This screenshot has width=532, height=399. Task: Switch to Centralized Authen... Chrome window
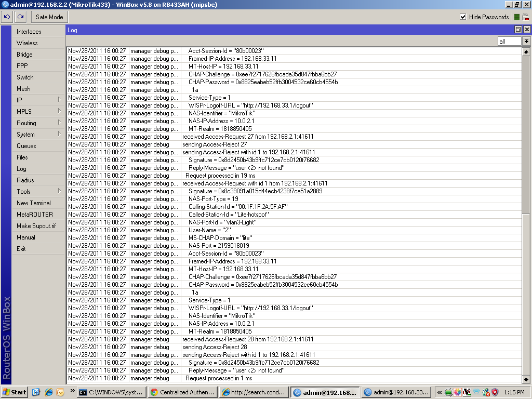tap(183, 392)
